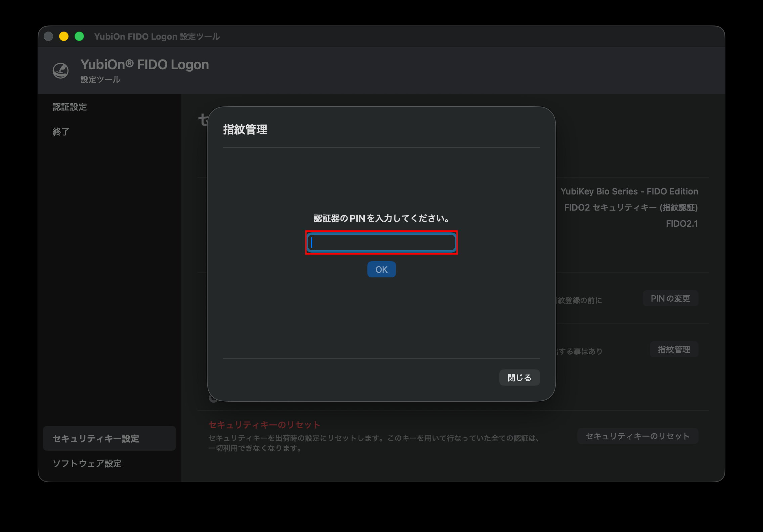Image resolution: width=763 pixels, height=532 pixels.
Task: Click the 認証器のPINを入力してください prompt text
Action: pos(381,218)
